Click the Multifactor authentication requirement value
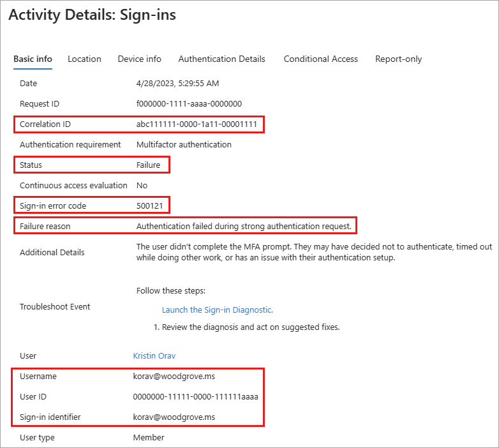This screenshot has width=499, height=448. (184, 144)
